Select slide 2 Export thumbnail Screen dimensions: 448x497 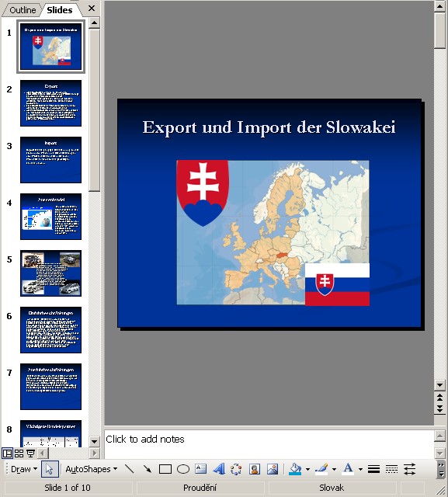(50, 103)
